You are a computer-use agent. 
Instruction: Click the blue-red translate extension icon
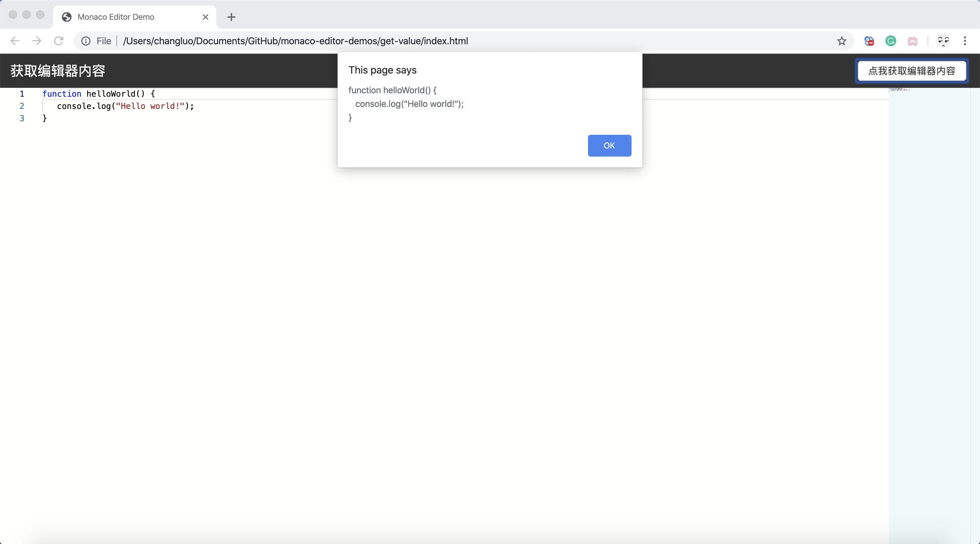click(869, 41)
